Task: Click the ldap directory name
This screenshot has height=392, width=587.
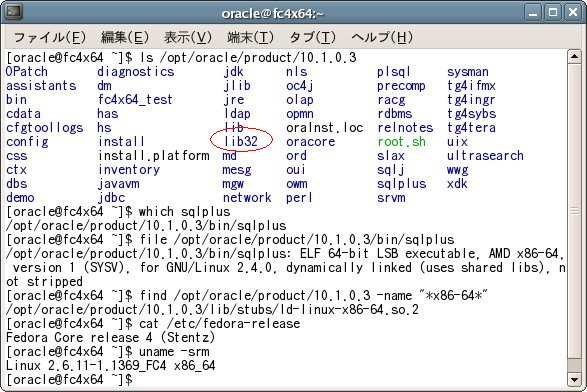Action: click(237, 114)
